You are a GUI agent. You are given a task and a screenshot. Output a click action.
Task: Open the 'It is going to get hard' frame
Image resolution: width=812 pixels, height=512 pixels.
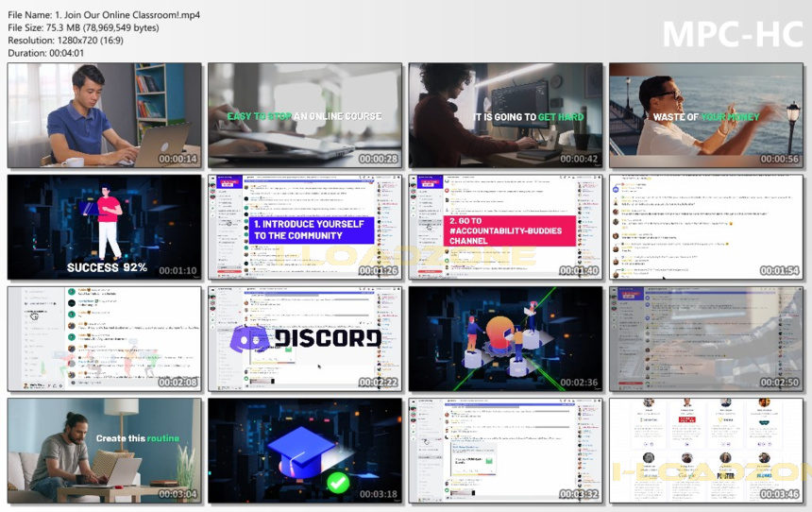(x=505, y=115)
